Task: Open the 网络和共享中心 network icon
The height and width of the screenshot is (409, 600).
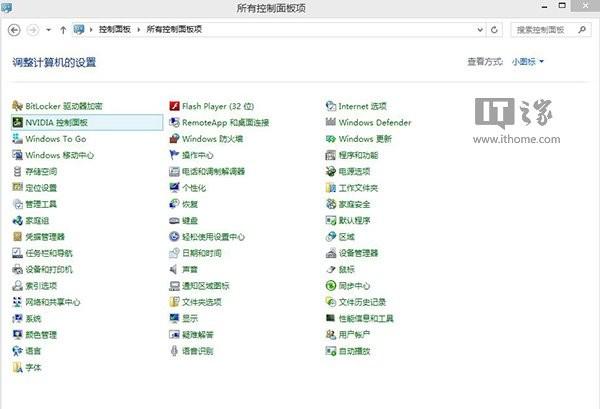Action: pyautogui.click(x=17, y=302)
